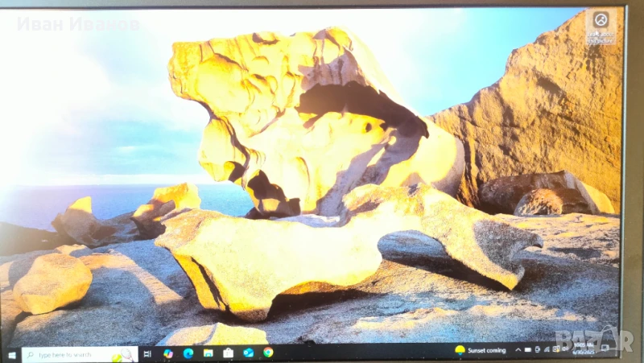Open File Explorer from the taskbar
The width and height of the screenshot is (644, 363).
208,353
